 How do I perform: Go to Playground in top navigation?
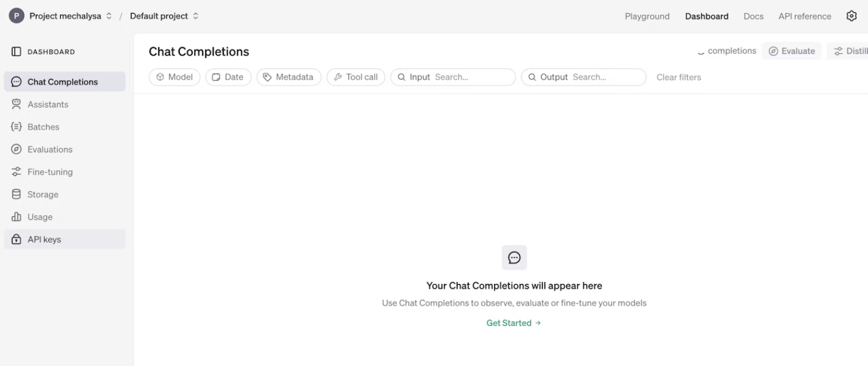pyautogui.click(x=647, y=17)
